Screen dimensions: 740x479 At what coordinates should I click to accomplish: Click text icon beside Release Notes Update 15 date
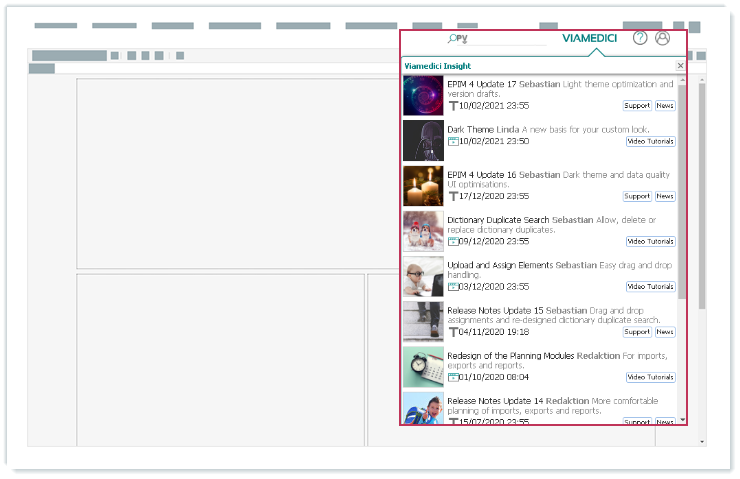[x=453, y=332]
